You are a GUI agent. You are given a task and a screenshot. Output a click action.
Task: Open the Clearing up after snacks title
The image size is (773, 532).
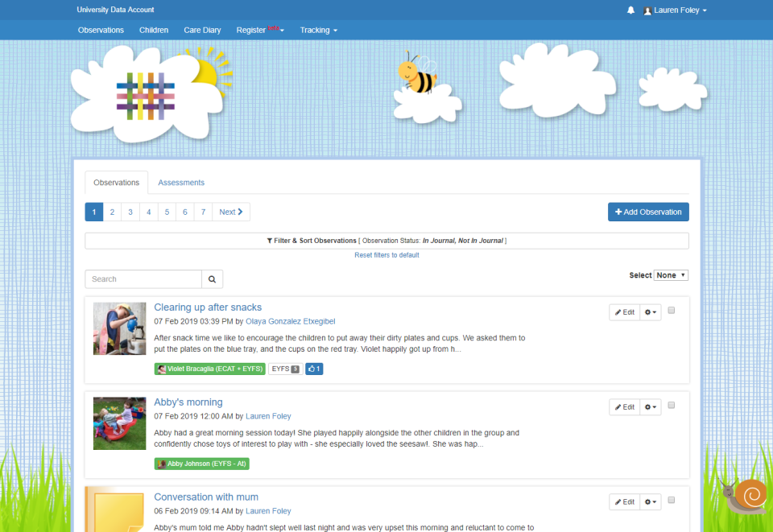pyautogui.click(x=208, y=307)
